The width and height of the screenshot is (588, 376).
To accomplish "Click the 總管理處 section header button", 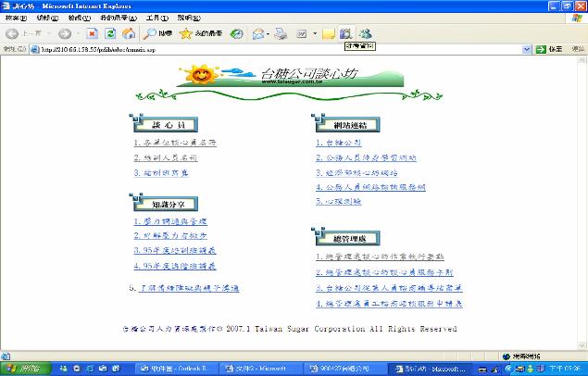I will coord(346,237).
